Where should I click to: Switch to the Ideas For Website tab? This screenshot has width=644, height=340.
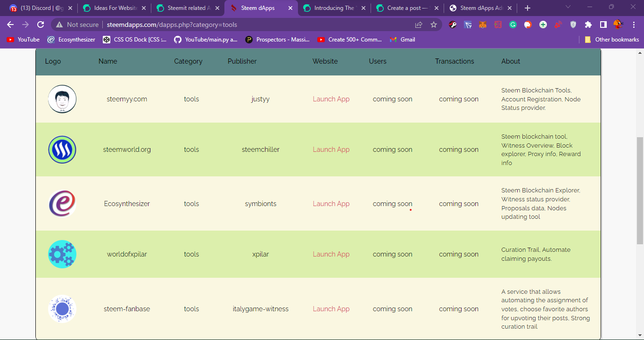[115, 8]
